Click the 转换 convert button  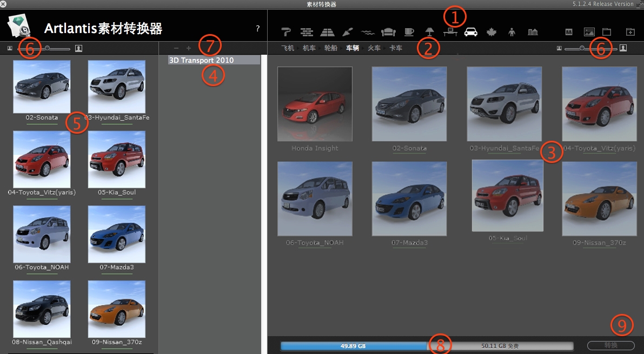click(610, 345)
